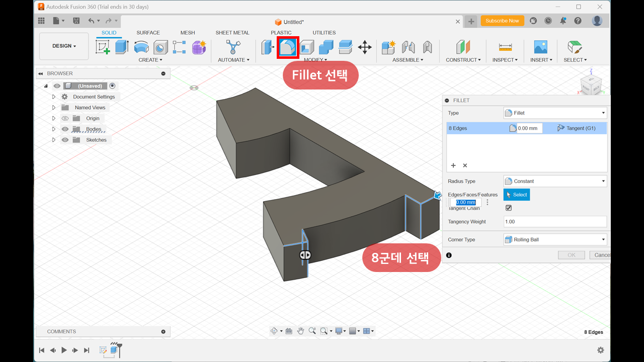Remove selection set with the X button

click(x=465, y=165)
